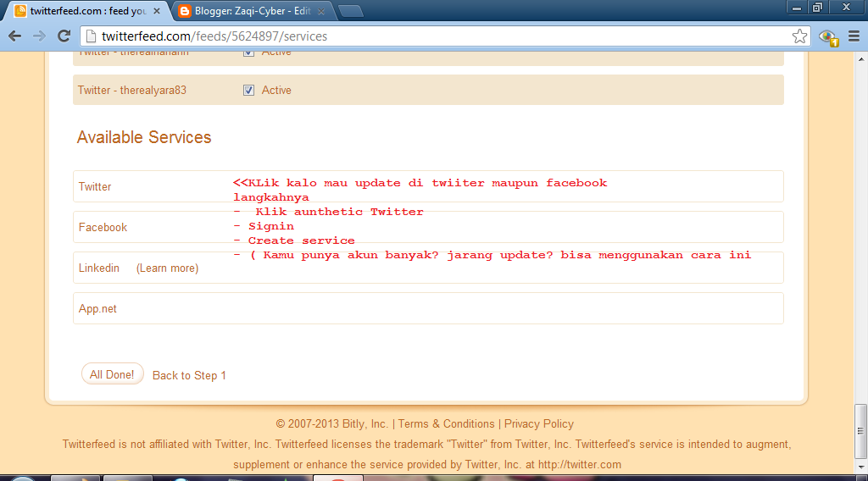Restore down the Chrome window
Image resolution: width=868 pixels, height=481 pixels.
tap(817, 8)
